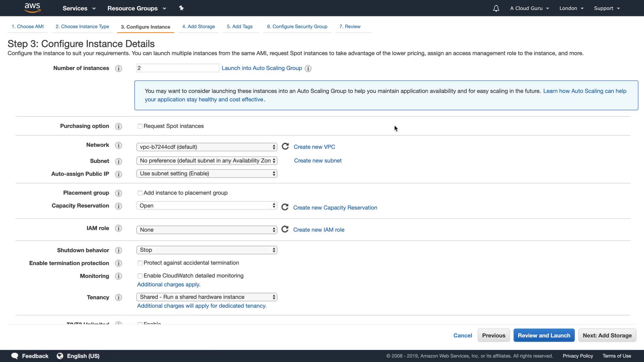Screen dimensions: 644x362
Task: Click the AWS logo home icon
Action: (32, 8)
